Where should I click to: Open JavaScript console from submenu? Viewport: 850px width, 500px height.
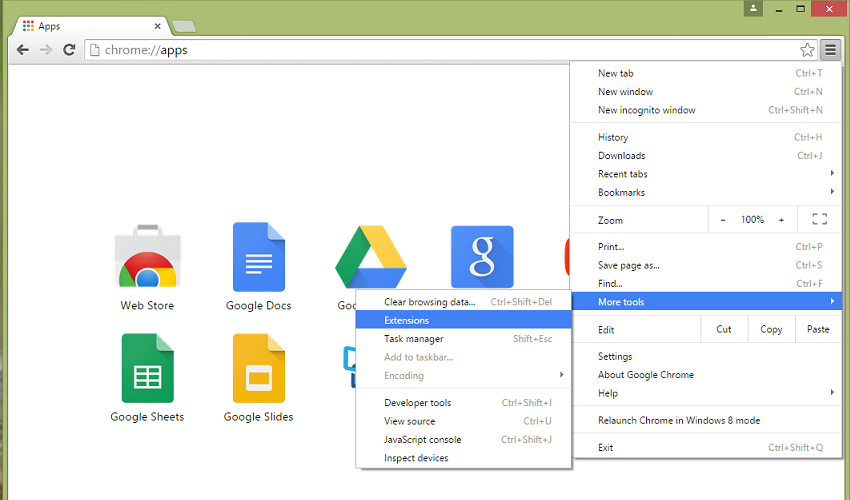coord(463,440)
